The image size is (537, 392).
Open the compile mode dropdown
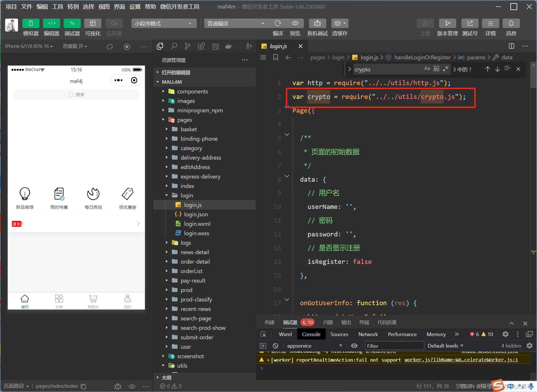237,23
